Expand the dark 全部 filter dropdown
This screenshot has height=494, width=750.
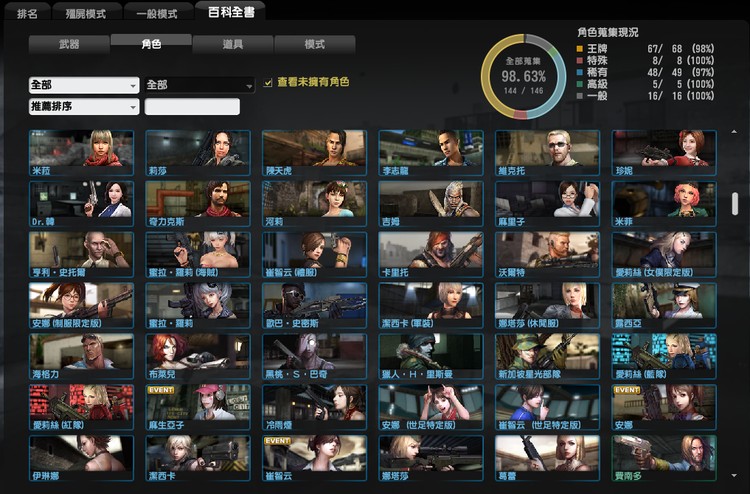click(199, 85)
